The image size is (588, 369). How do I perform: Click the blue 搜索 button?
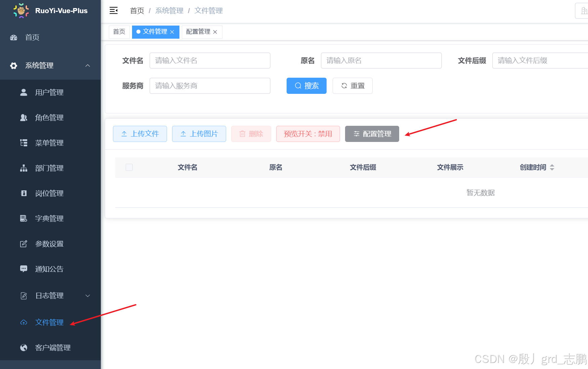point(306,86)
